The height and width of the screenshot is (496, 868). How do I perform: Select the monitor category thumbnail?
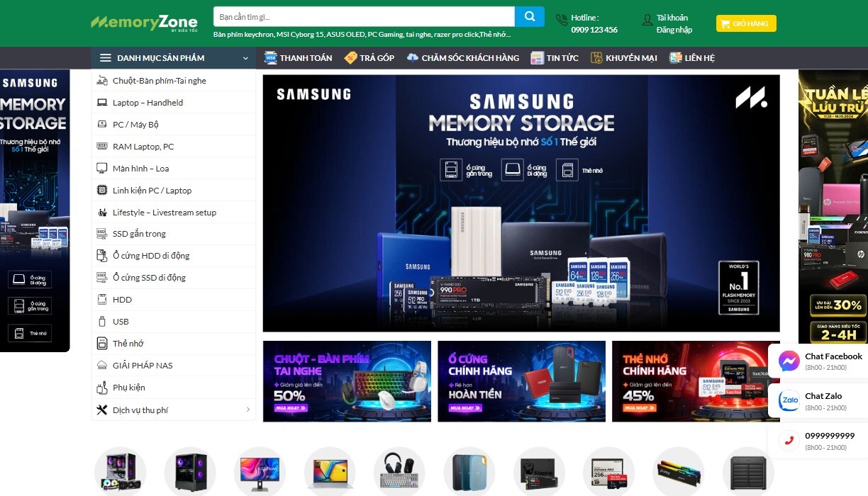(x=260, y=472)
